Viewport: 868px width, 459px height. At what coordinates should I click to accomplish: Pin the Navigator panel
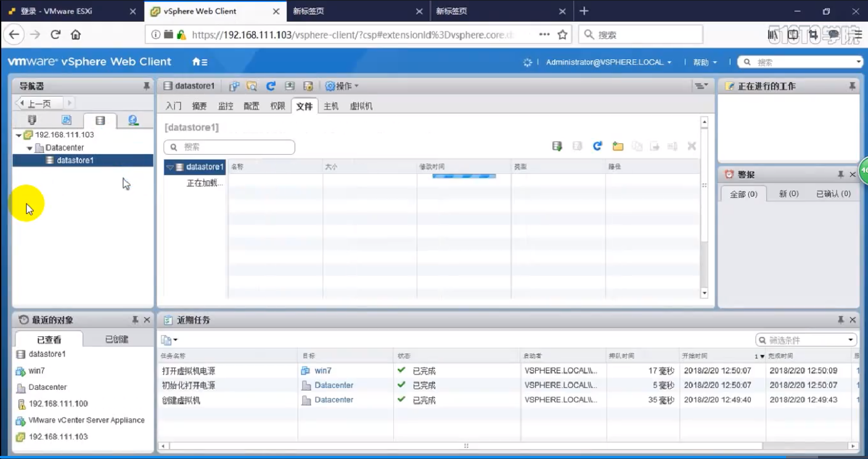pos(146,86)
